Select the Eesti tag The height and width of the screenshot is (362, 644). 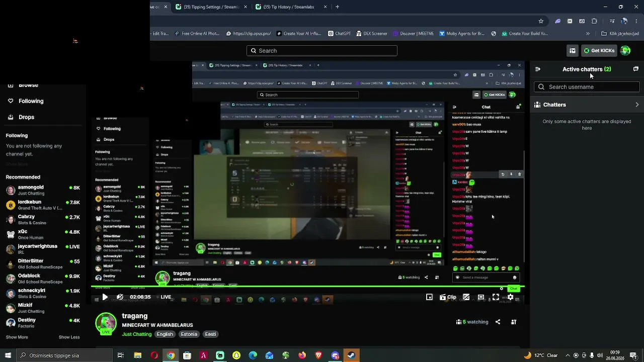[x=210, y=334]
